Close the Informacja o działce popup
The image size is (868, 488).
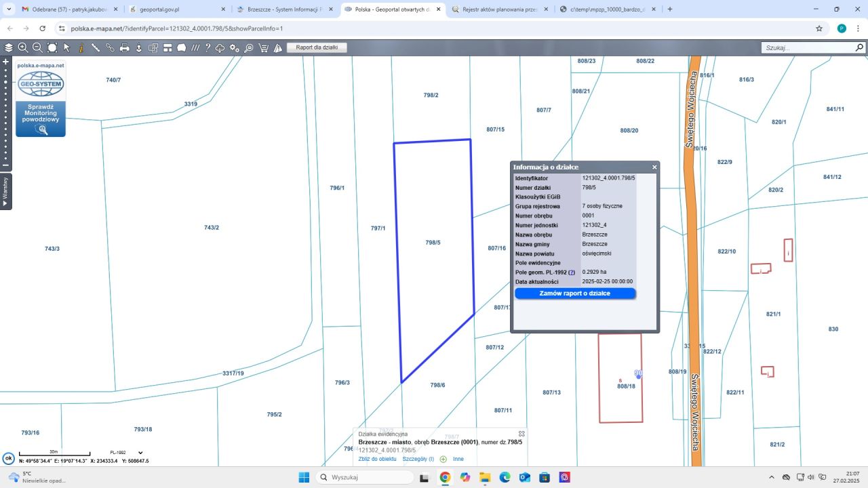(654, 167)
